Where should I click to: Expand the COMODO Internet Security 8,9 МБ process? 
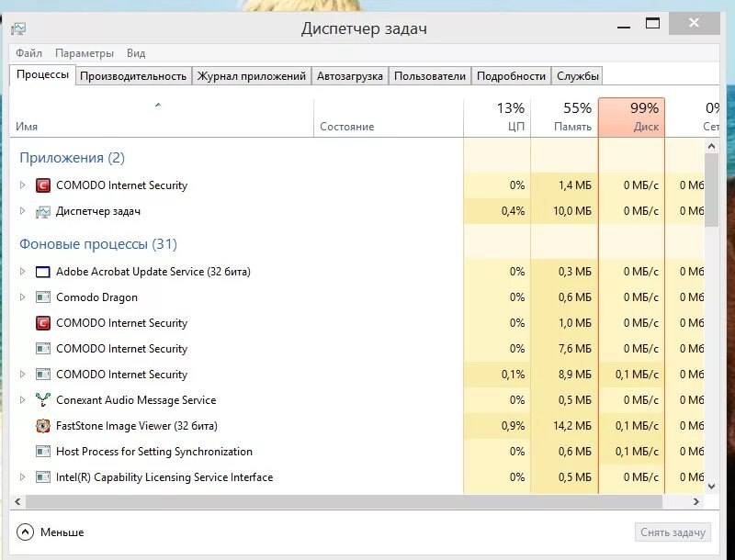point(22,375)
